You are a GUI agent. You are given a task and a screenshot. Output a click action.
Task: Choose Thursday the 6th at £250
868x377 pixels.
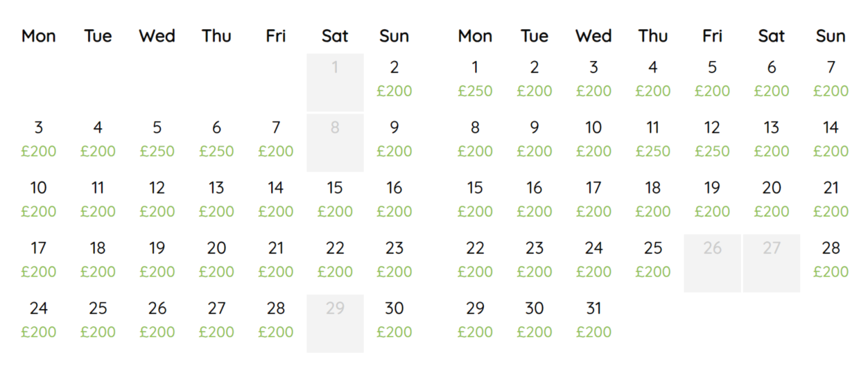216,139
